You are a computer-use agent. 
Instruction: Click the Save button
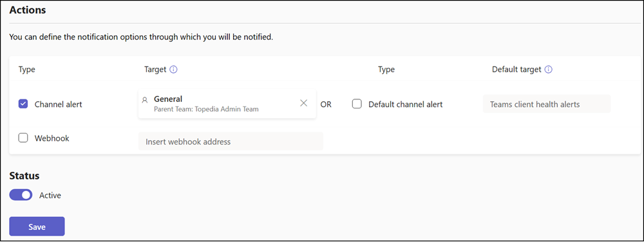[x=37, y=227]
